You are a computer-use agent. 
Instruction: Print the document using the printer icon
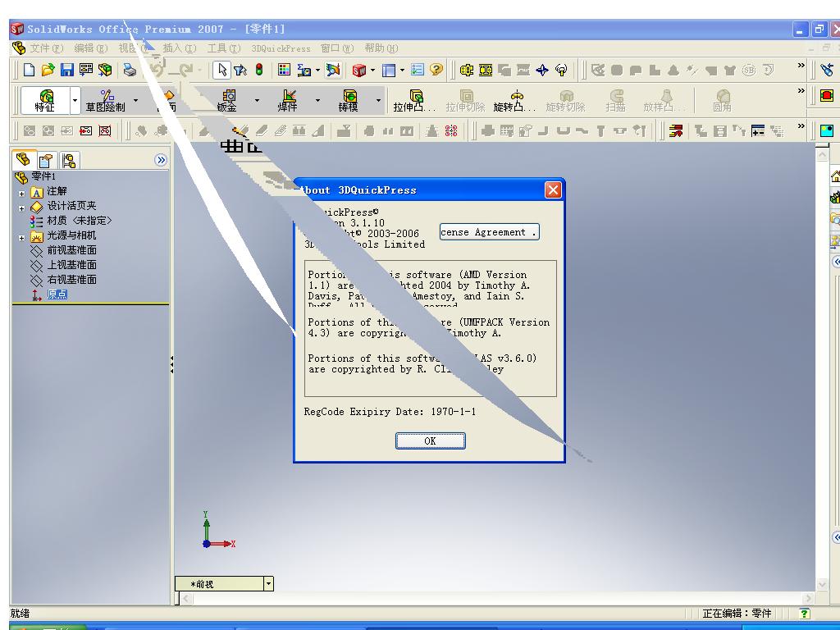pos(130,70)
